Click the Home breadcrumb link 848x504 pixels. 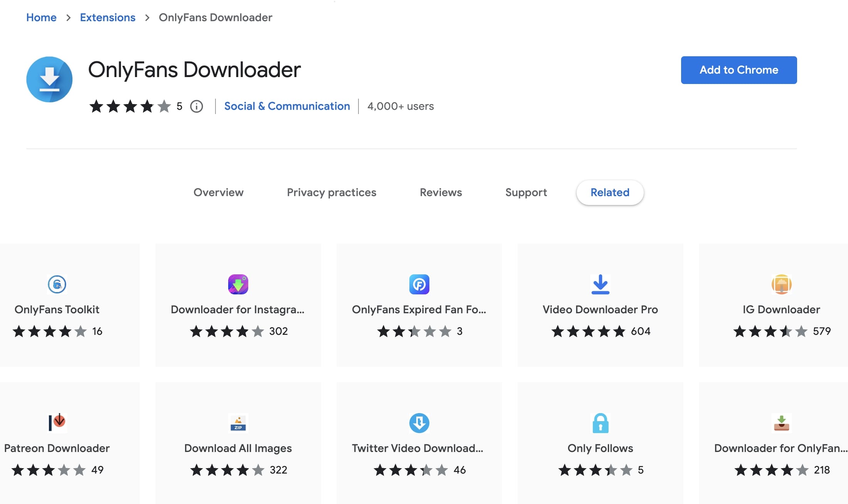41,17
